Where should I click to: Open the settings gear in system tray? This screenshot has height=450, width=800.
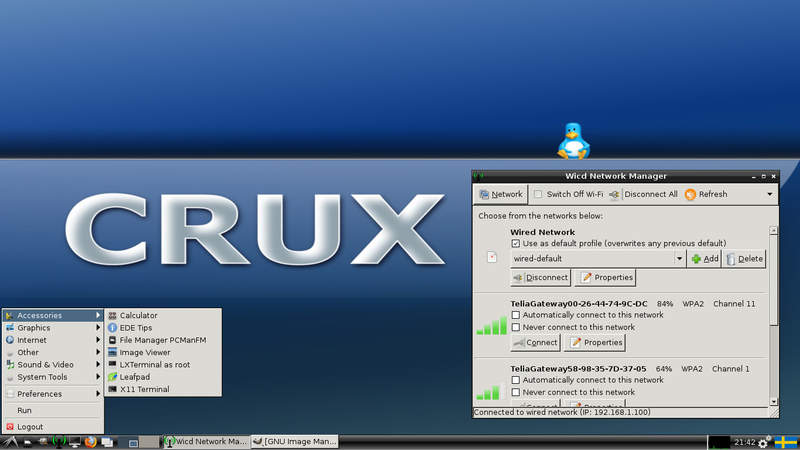[763, 442]
